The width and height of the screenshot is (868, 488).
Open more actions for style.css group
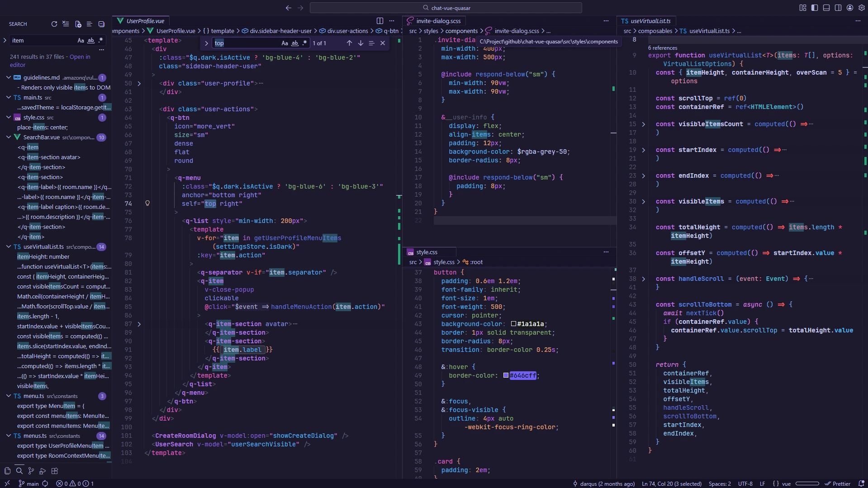tap(606, 252)
